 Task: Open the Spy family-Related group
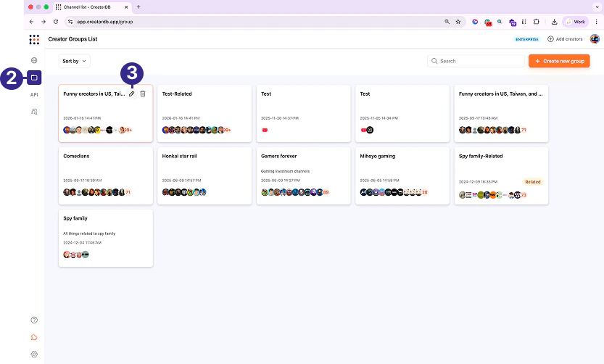pyautogui.click(x=501, y=175)
